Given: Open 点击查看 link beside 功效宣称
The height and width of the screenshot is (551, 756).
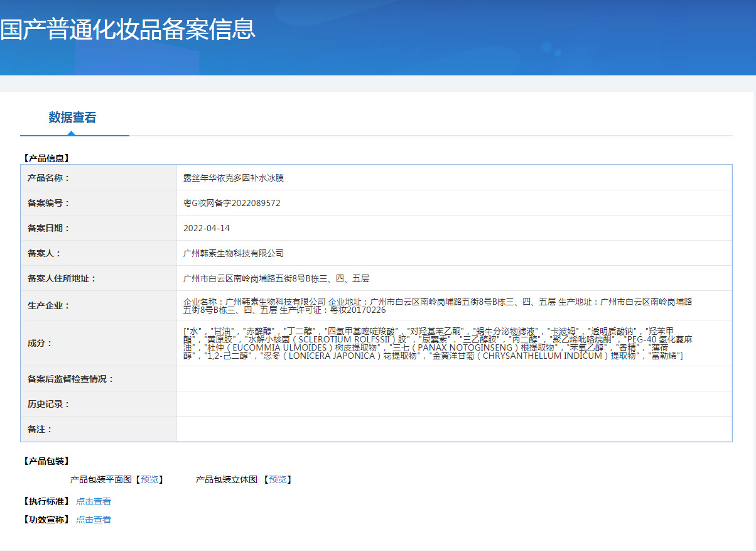Looking at the screenshot, I should pyautogui.click(x=94, y=520).
